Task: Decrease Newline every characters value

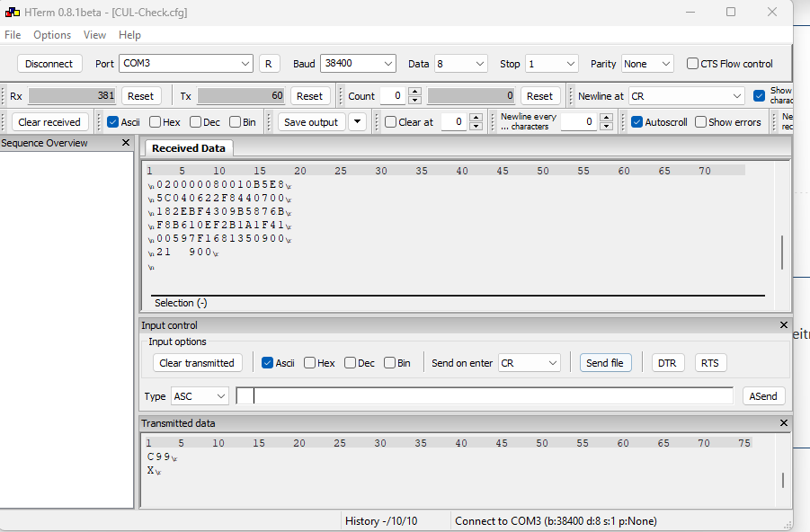Action: pyautogui.click(x=607, y=127)
